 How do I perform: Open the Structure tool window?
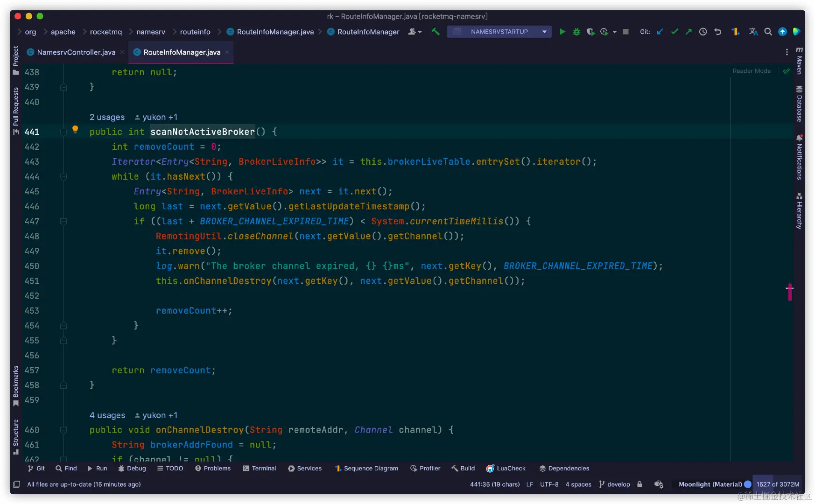point(15,437)
